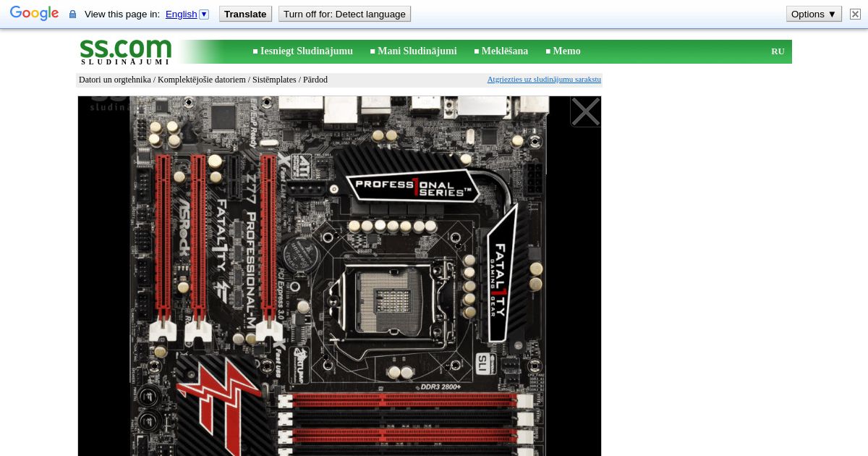Image resolution: width=868 pixels, height=456 pixels.
Task: Open Sistēmplates breadcrumb category
Action: tap(274, 80)
